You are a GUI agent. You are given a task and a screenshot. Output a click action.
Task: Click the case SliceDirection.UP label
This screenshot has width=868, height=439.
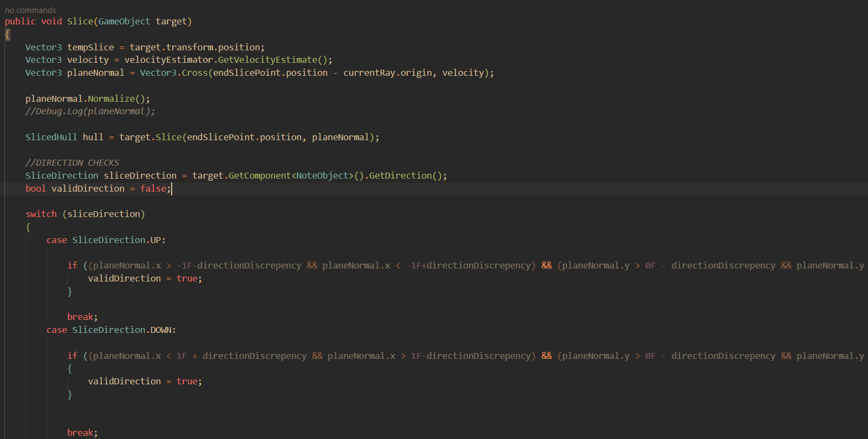[106, 240]
